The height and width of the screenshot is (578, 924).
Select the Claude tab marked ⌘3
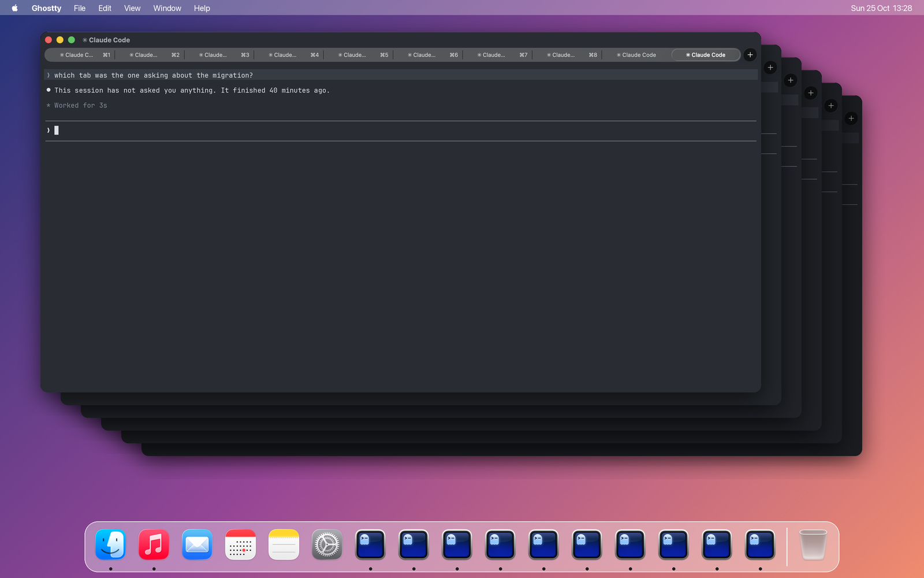click(219, 55)
